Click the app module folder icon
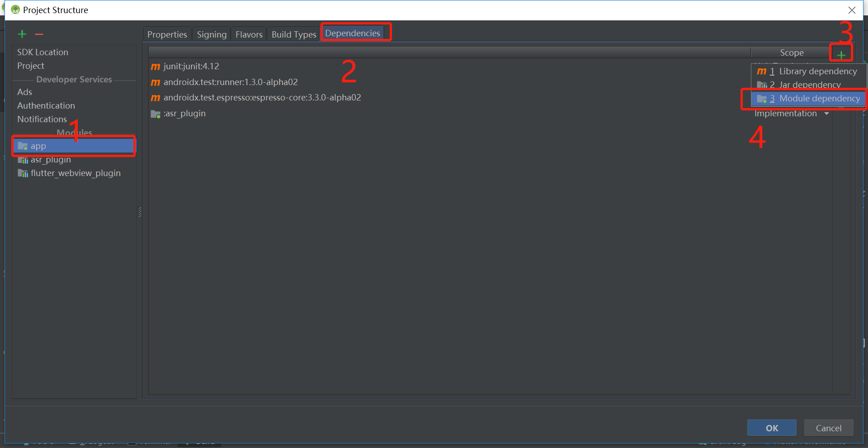868x448 pixels. point(23,146)
